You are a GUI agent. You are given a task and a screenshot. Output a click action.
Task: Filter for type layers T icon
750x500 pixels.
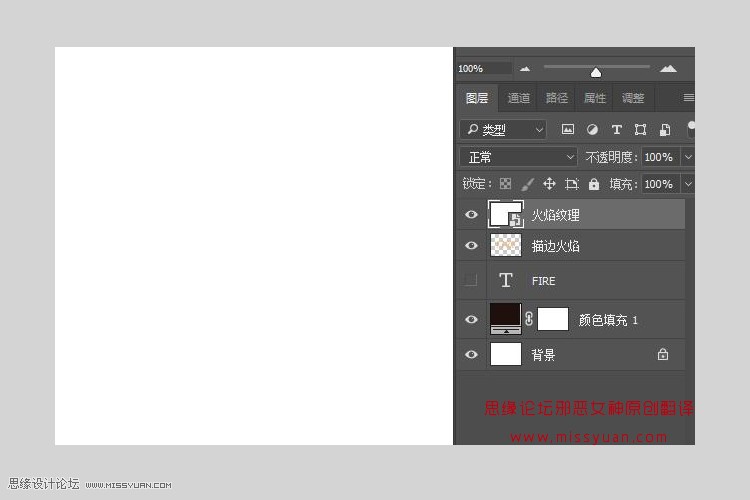coord(617,130)
